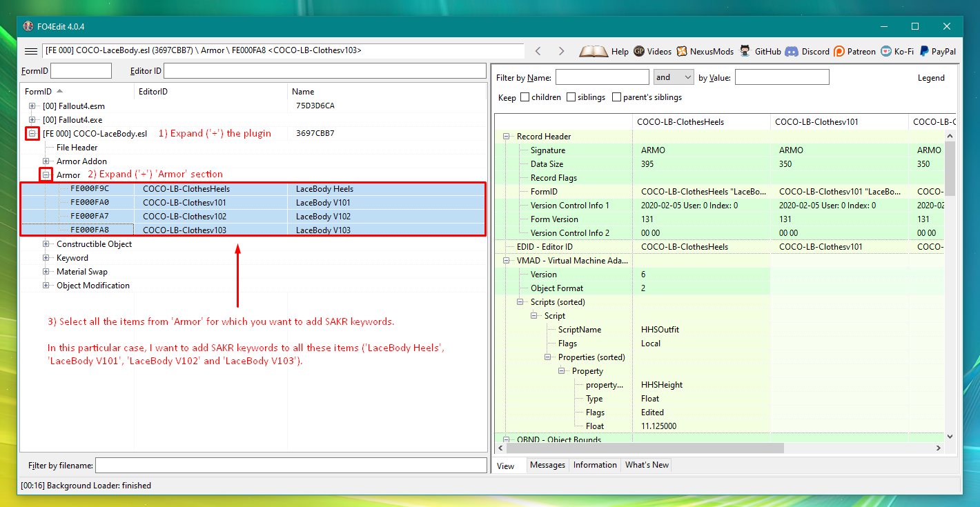This screenshot has height=507, width=980.
Task: Toggle Keep children checkbox
Action: pyautogui.click(x=525, y=97)
